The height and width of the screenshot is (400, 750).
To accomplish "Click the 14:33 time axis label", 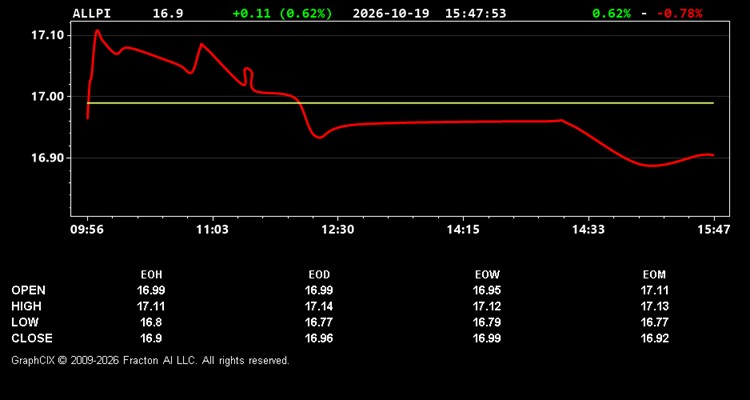I will [588, 230].
